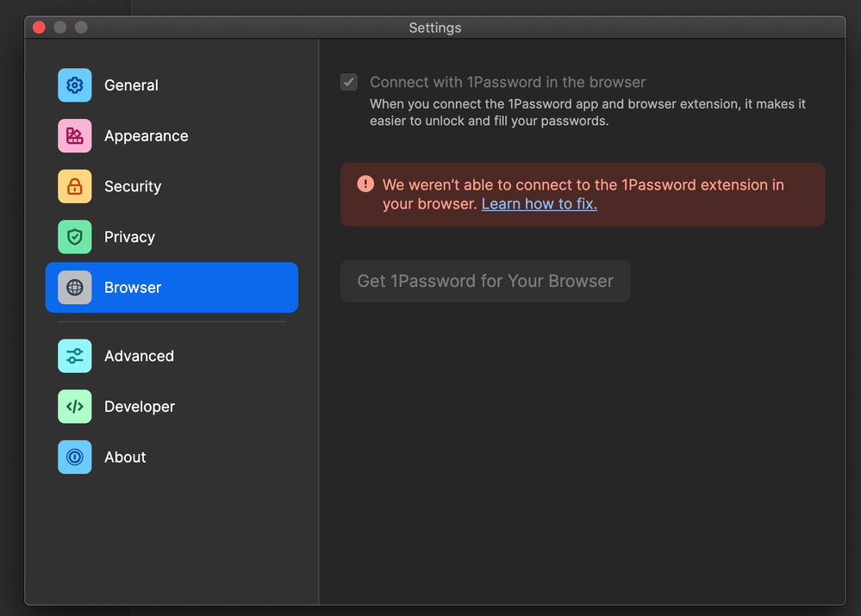
Task: Click the About 1Password logo icon
Action: 75,457
